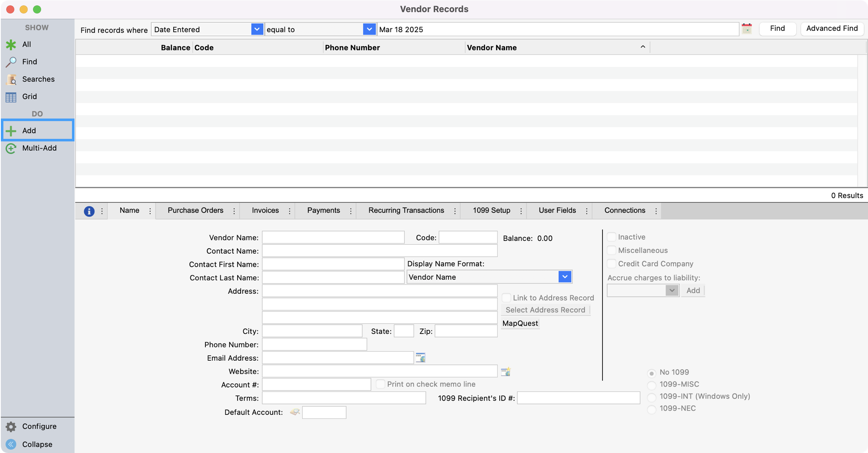Click the Multi-Add icon

click(11, 149)
